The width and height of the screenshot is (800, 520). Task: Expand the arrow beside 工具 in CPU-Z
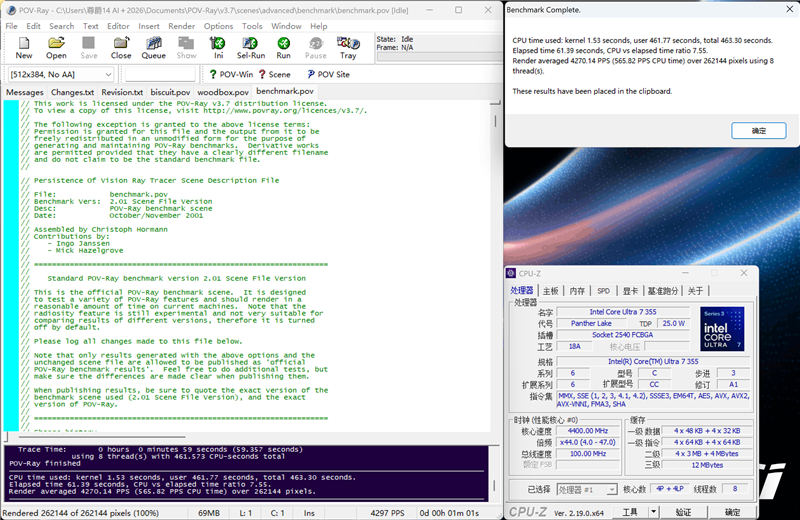[x=655, y=512]
